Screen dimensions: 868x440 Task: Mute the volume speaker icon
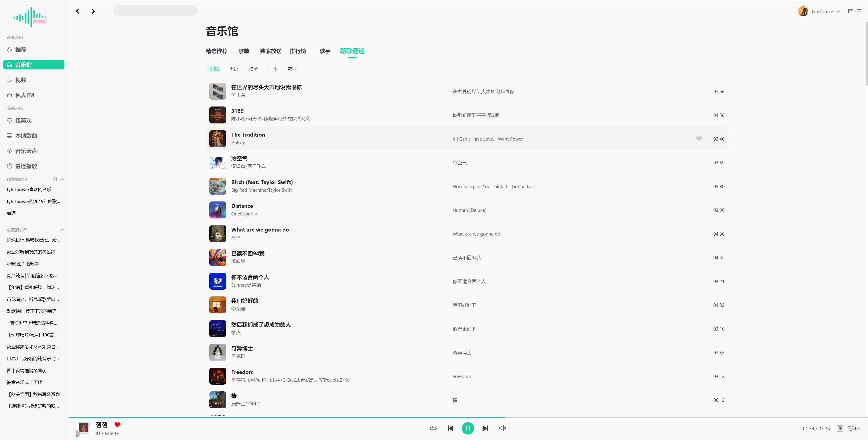point(502,428)
